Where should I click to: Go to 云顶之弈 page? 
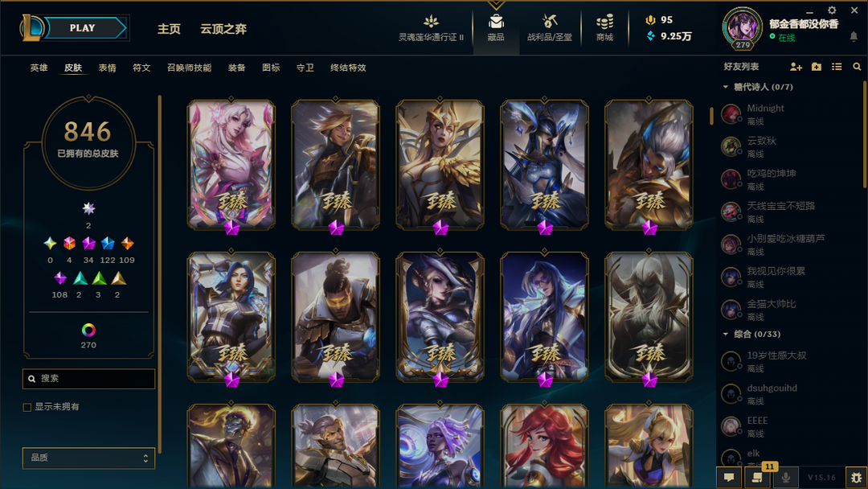click(223, 29)
